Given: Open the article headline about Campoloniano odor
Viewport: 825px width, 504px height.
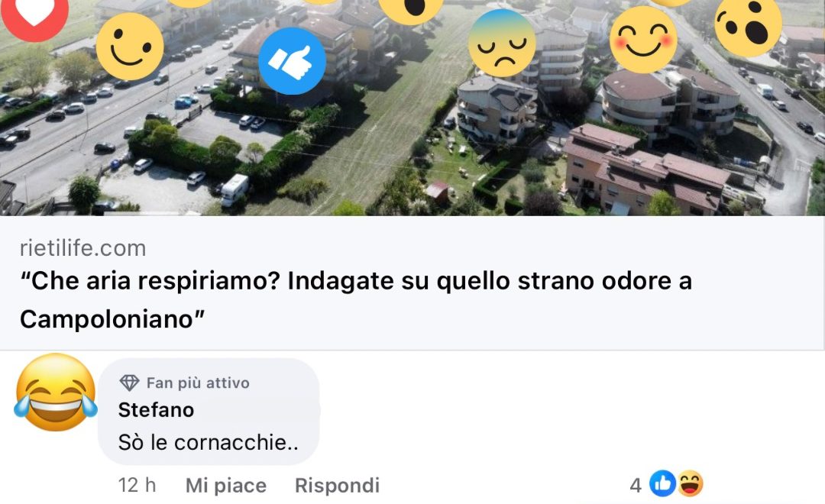Looking at the screenshot, I should 356,299.
